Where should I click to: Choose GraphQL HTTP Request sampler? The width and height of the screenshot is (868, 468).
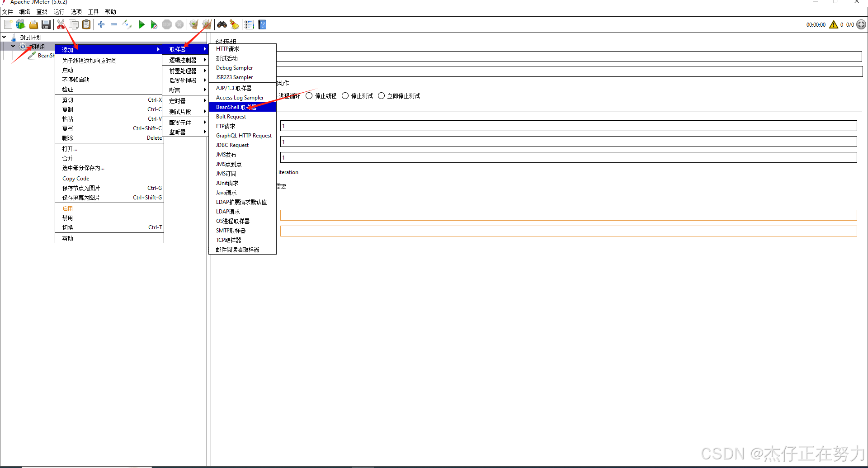tap(243, 136)
